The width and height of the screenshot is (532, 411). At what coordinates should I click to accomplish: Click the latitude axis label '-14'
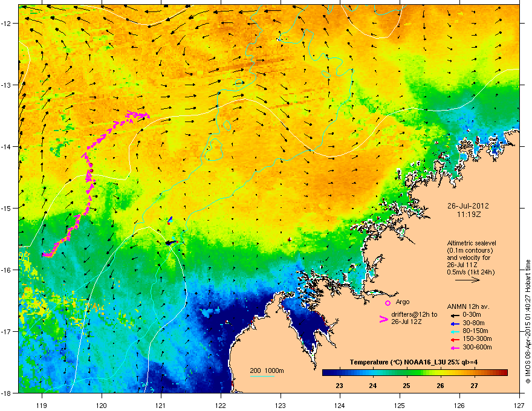(x=7, y=146)
